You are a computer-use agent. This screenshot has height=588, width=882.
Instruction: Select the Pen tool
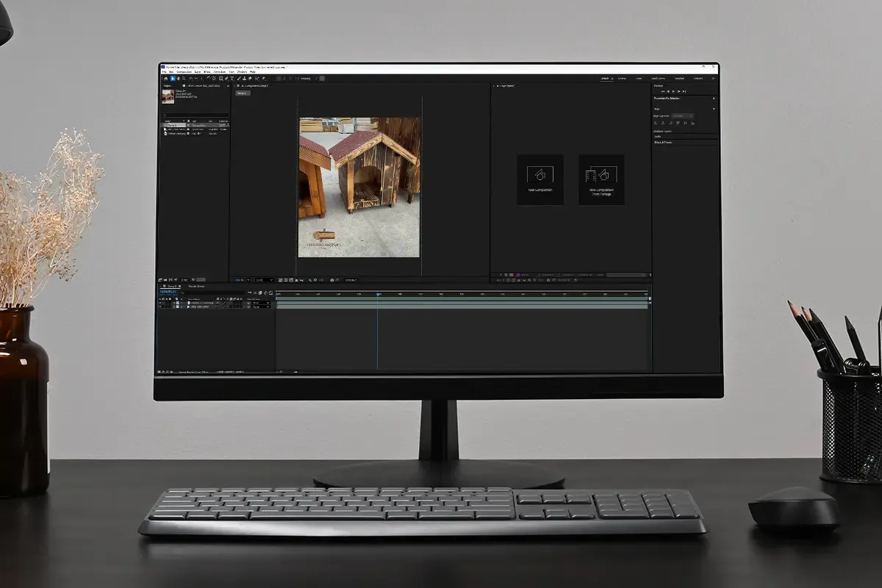pyautogui.click(x=226, y=79)
